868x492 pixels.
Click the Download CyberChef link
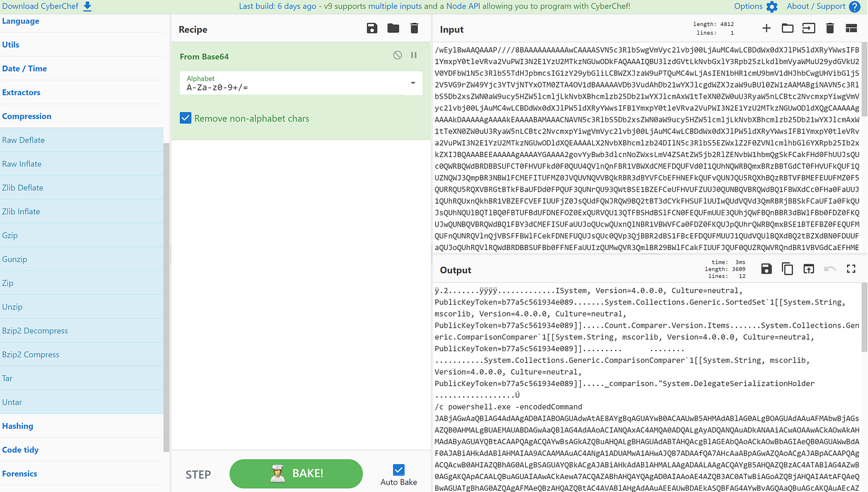point(41,6)
